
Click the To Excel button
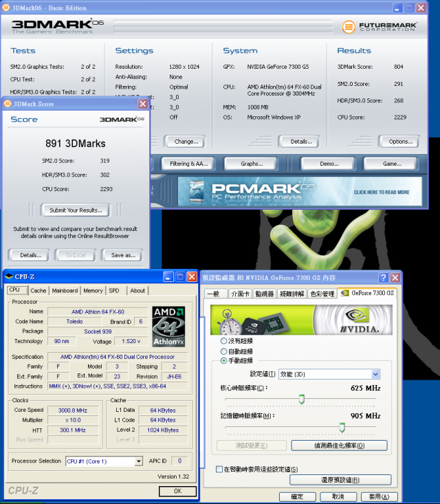pyautogui.click(x=76, y=255)
